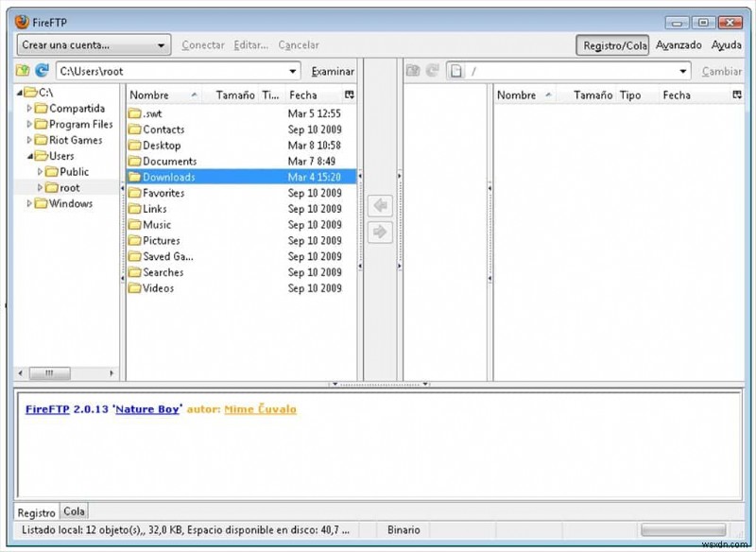This screenshot has height=552, width=756.
Task: Open local column picker icon
Action: pos(350,95)
